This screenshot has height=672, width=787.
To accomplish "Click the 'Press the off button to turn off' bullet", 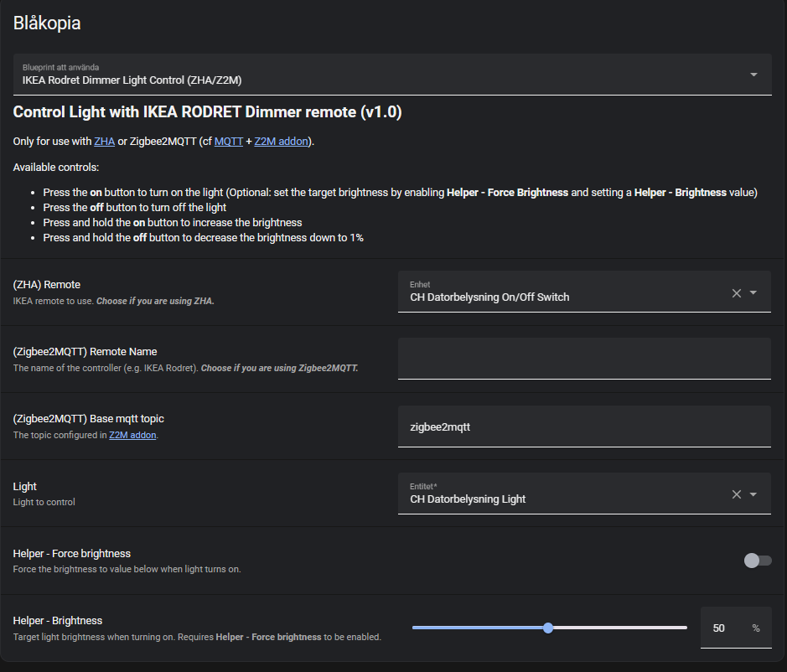I will click(x=134, y=208).
